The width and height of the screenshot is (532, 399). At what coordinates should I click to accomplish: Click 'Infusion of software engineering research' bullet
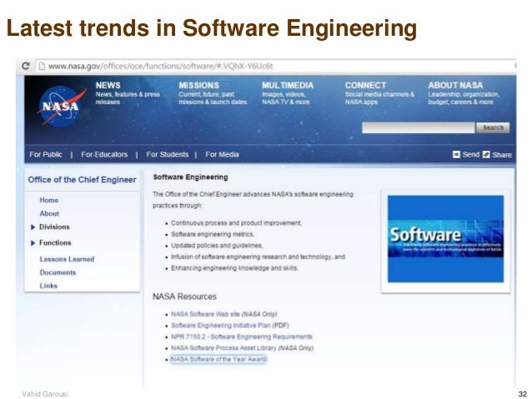258,257
